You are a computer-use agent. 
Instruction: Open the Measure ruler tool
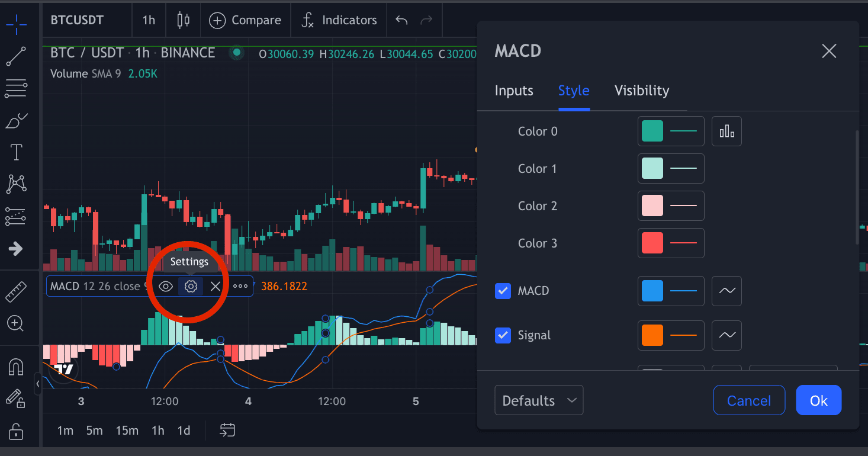click(x=16, y=293)
